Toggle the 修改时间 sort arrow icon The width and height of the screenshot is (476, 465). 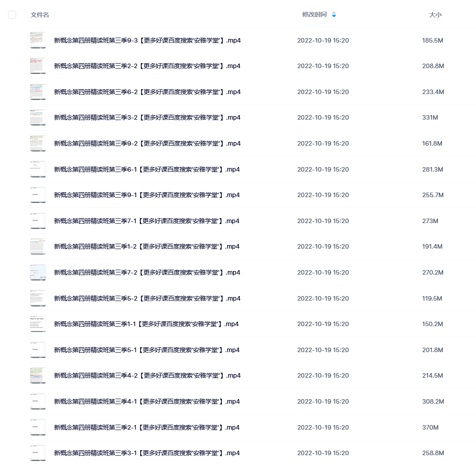334,14
